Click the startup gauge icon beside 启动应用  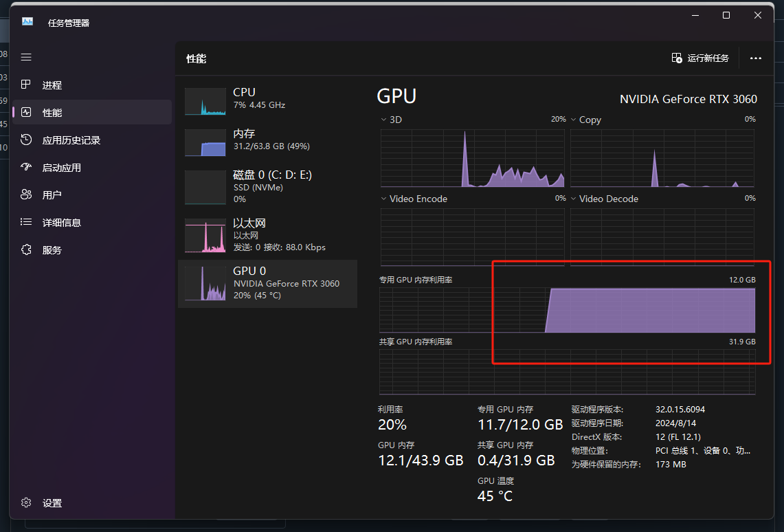[26, 167]
